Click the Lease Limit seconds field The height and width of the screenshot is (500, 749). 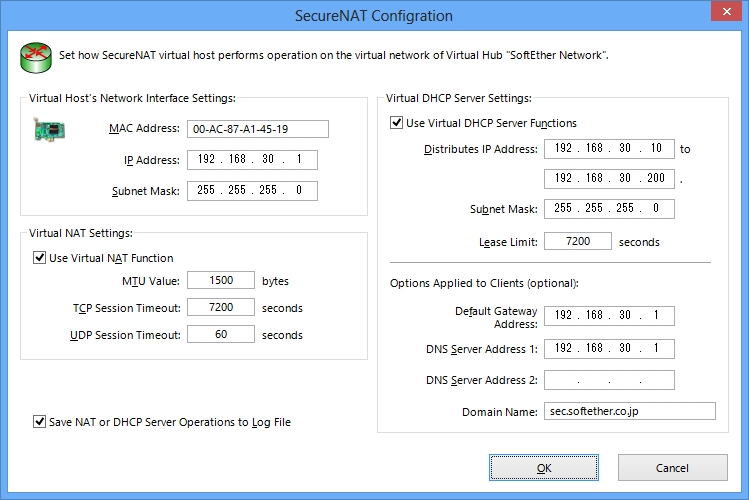(x=578, y=241)
